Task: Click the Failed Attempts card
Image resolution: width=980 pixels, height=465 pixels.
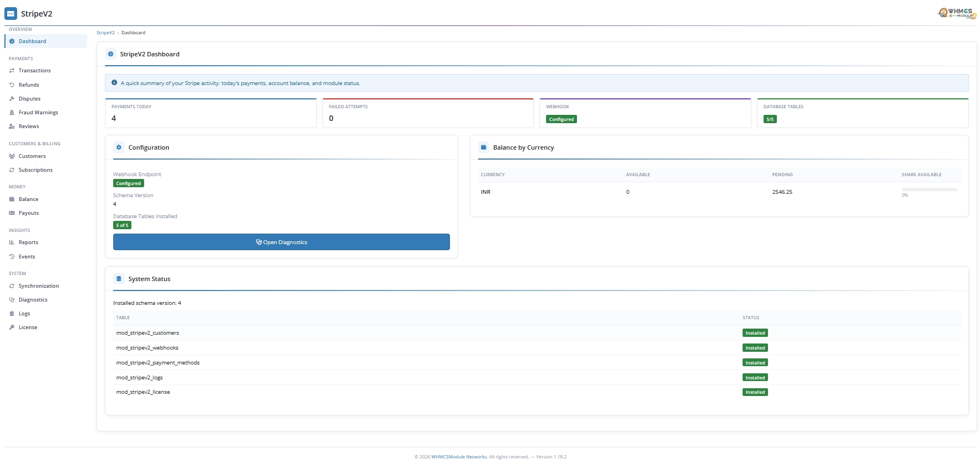Action: (428, 113)
